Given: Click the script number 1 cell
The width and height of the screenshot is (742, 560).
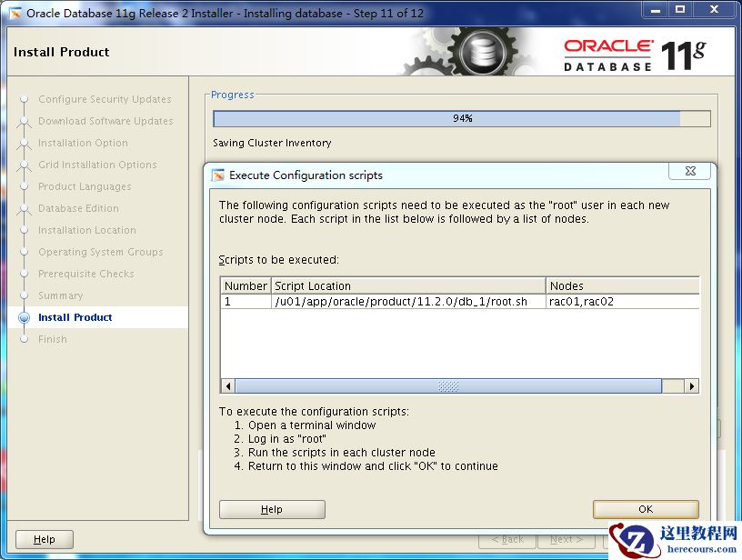Looking at the screenshot, I should tap(246, 301).
